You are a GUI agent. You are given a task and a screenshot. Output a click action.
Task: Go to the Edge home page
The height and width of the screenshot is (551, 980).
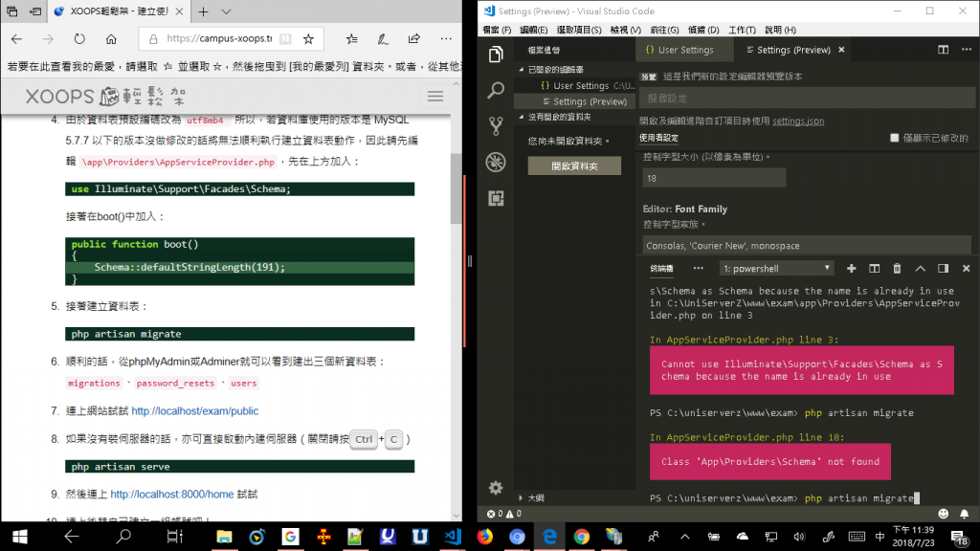(111, 38)
